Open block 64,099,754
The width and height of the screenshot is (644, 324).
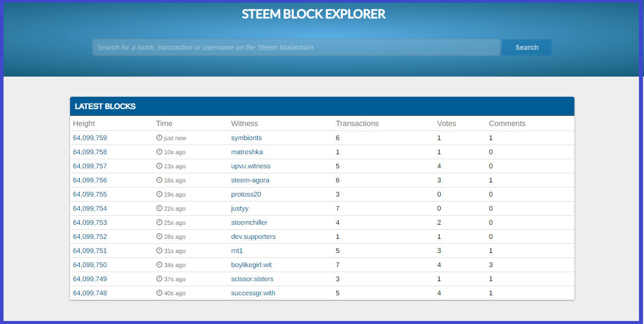(x=90, y=208)
